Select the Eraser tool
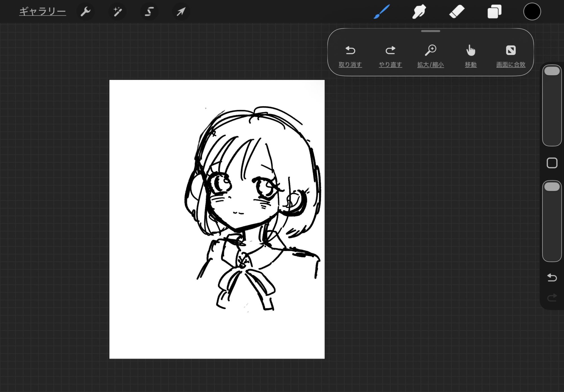 coord(457,12)
